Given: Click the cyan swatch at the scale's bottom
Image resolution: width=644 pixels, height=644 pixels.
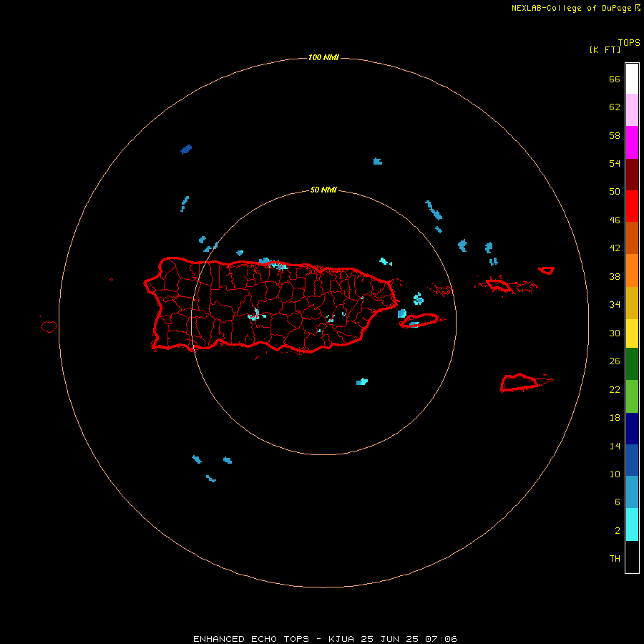Looking at the screenshot, I should (x=632, y=525).
